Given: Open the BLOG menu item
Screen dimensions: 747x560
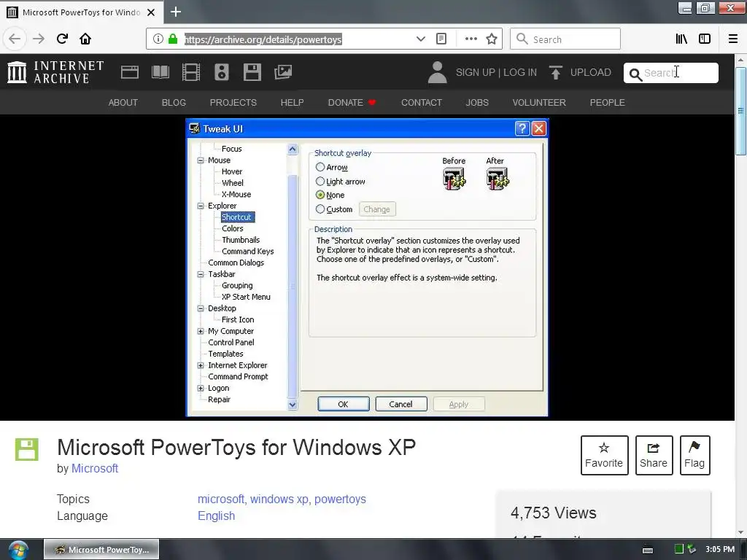Looking at the screenshot, I should (x=174, y=103).
